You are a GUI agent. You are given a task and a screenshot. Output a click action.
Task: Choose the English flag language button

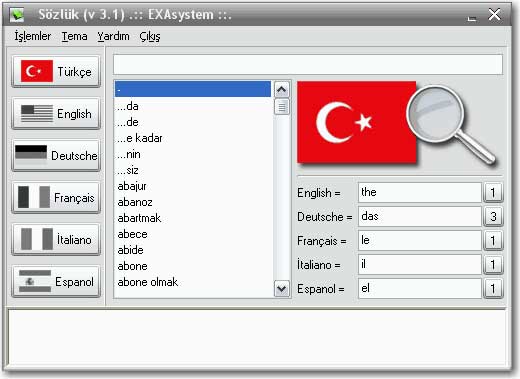56,113
